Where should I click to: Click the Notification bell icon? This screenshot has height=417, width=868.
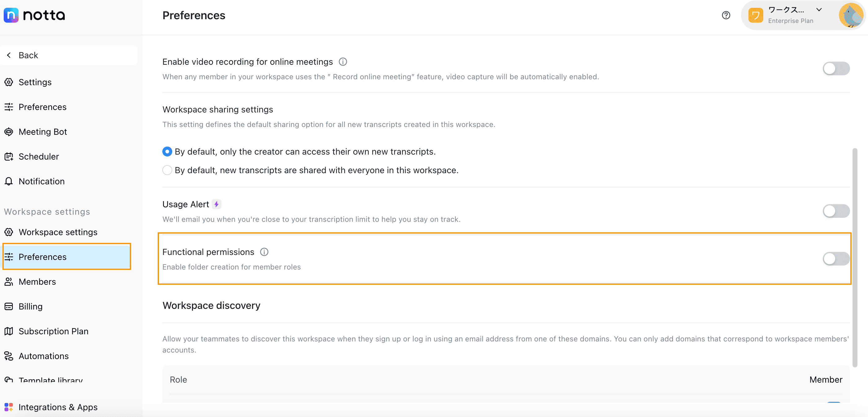(x=9, y=181)
